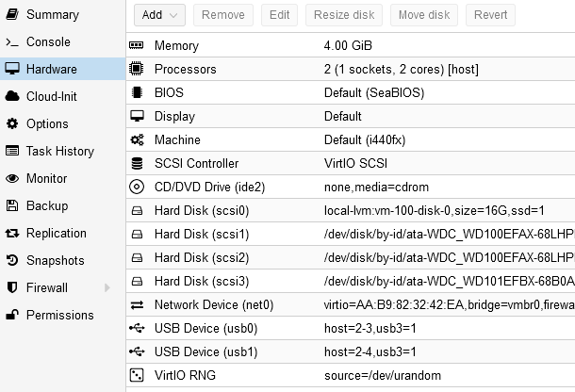The height and width of the screenshot is (392, 575).
Task: Open the Add hardware dropdown
Action: click(x=159, y=15)
